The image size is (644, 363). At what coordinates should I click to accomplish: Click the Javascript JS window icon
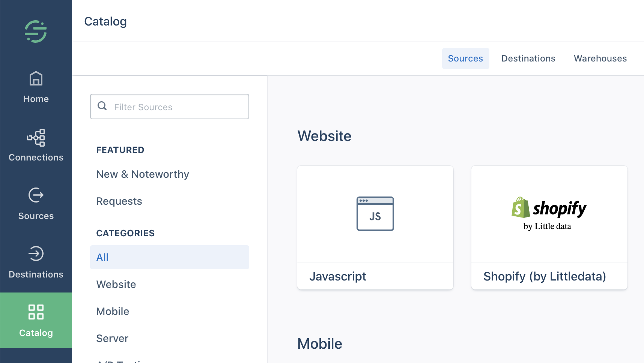click(375, 214)
